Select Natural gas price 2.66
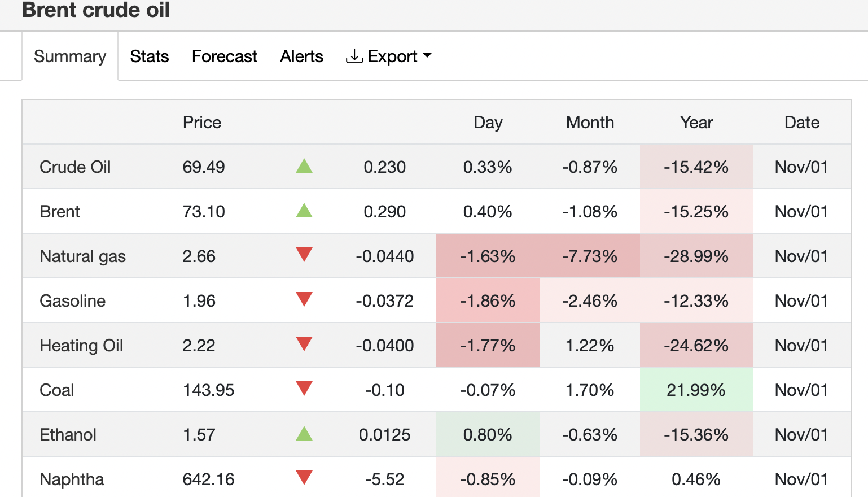Image resolution: width=868 pixels, height=497 pixels. tap(199, 256)
